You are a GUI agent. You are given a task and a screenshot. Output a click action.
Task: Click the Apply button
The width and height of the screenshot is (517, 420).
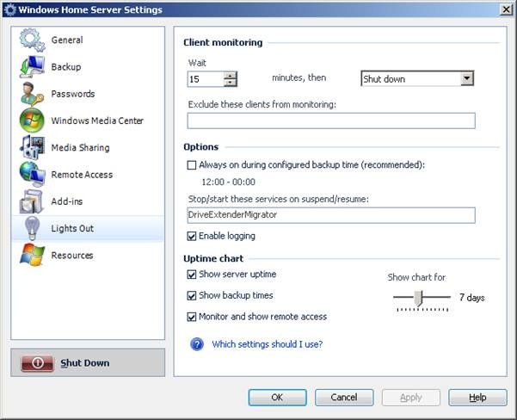[x=411, y=398]
